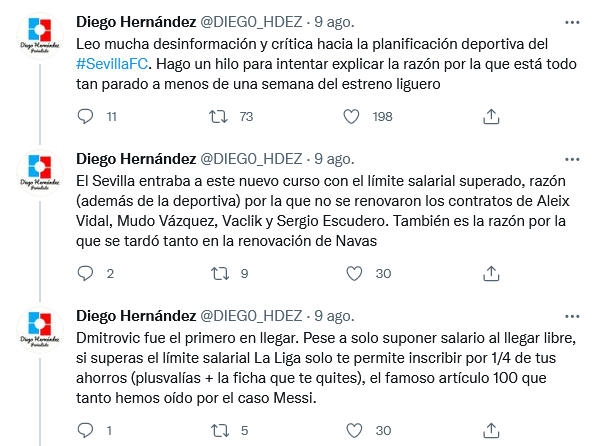Share the second tweet about Navas renewal
The image size is (598, 446).
click(x=491, y=274)
